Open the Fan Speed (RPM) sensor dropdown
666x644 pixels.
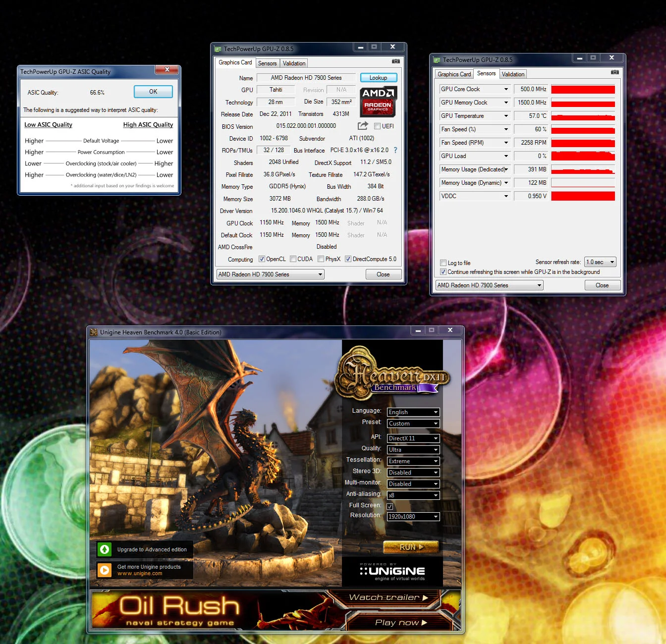click(506, 143)
